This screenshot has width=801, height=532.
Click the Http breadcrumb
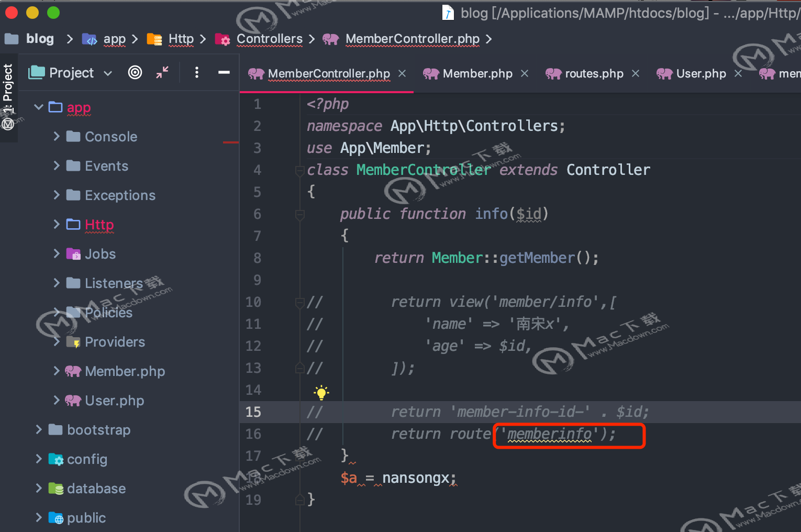181,39
